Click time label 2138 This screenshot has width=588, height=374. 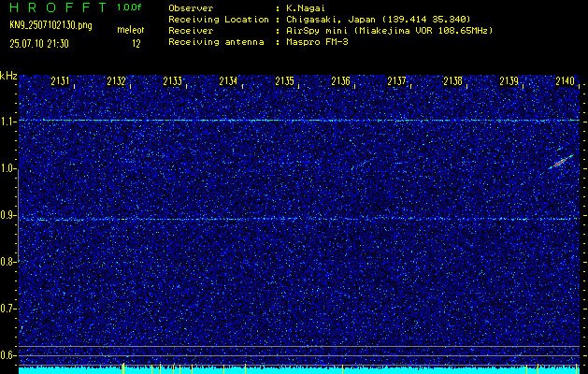tap(453, 81)
